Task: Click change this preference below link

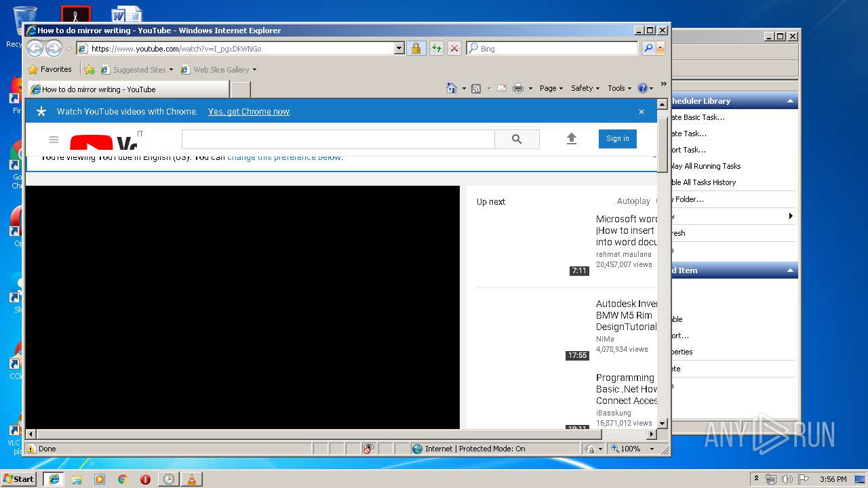Action: point(285,157)
